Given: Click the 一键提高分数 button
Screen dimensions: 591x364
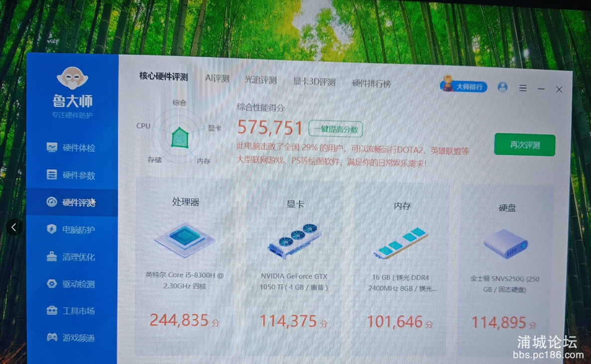Looking at the screenshot, I should (336, 130).
